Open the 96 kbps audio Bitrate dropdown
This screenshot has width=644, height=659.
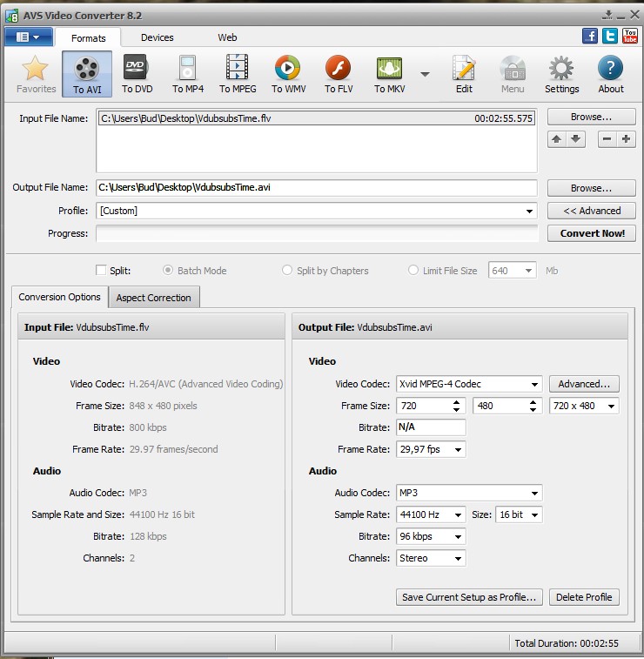click(431, 536)
